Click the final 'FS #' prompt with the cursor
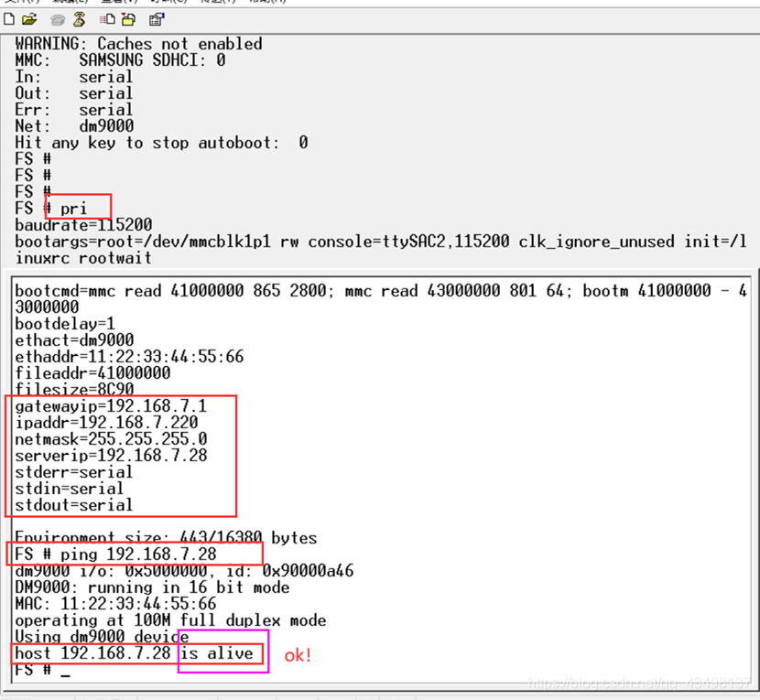The height and width of the screenshot is (700, 760). pyautogui.click(x=42, y=670)
